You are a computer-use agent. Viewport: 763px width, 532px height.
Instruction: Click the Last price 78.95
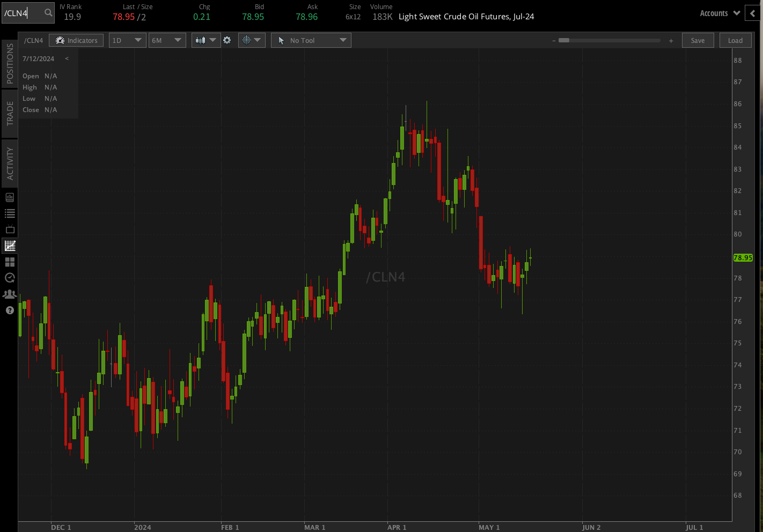coord(124,17)
